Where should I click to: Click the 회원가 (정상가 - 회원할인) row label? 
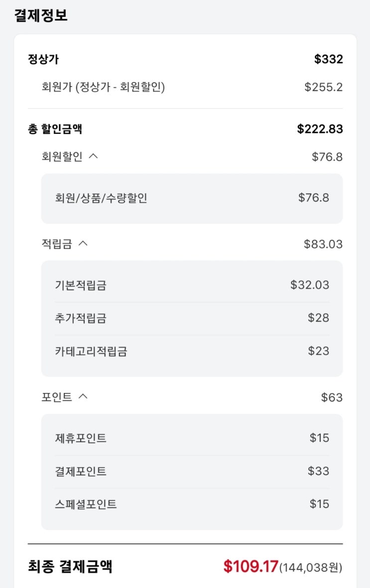[103, 88]
